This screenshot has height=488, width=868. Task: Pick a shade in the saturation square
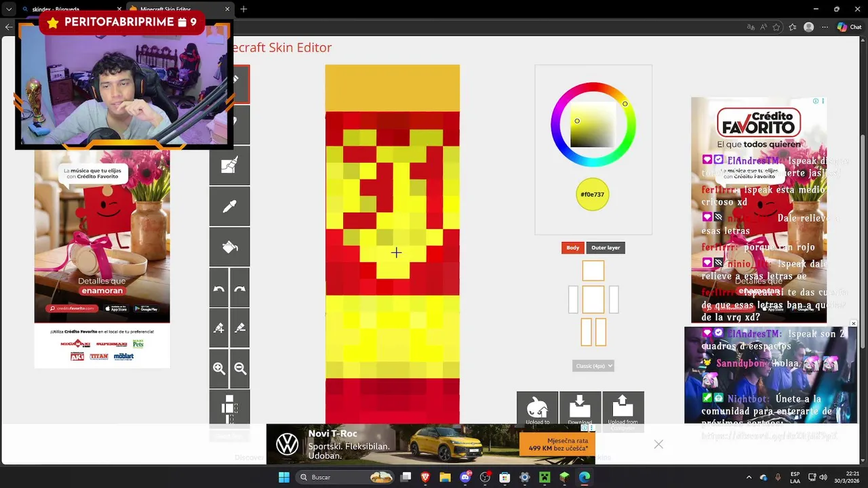click(x=593, y=125)
